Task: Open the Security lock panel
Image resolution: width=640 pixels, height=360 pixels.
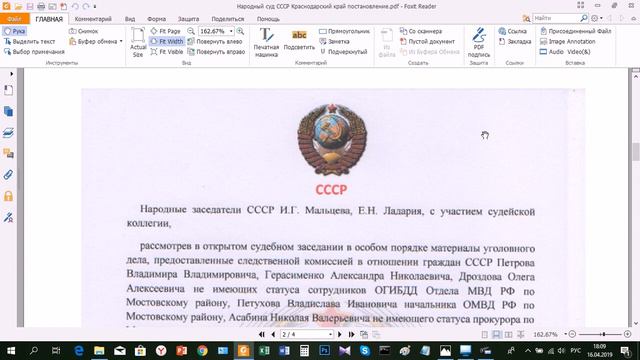Action: [8, 196]
